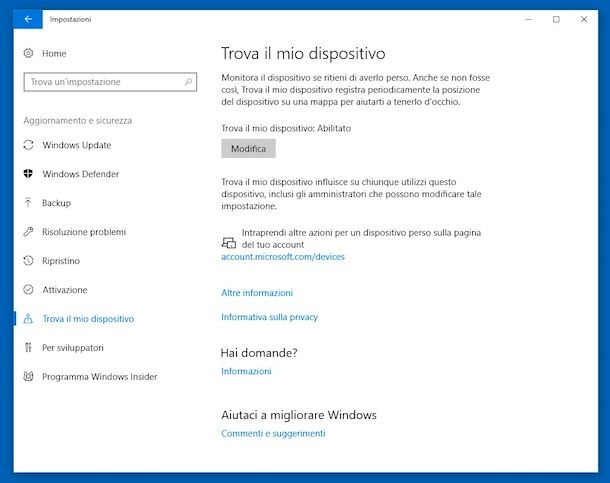Viewport: 610px width, 483px height.
Task: Click the Ripristino history icon
Action: click(28, 261)
